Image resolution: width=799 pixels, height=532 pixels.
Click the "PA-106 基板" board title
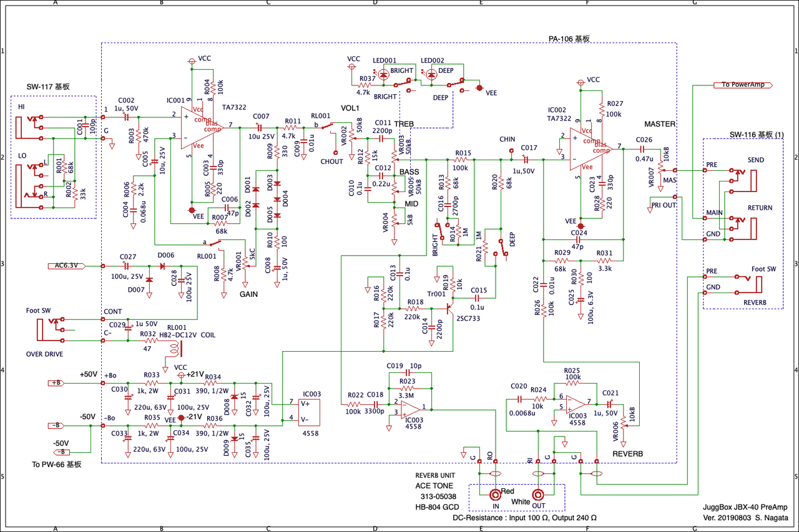coord(569,39)
